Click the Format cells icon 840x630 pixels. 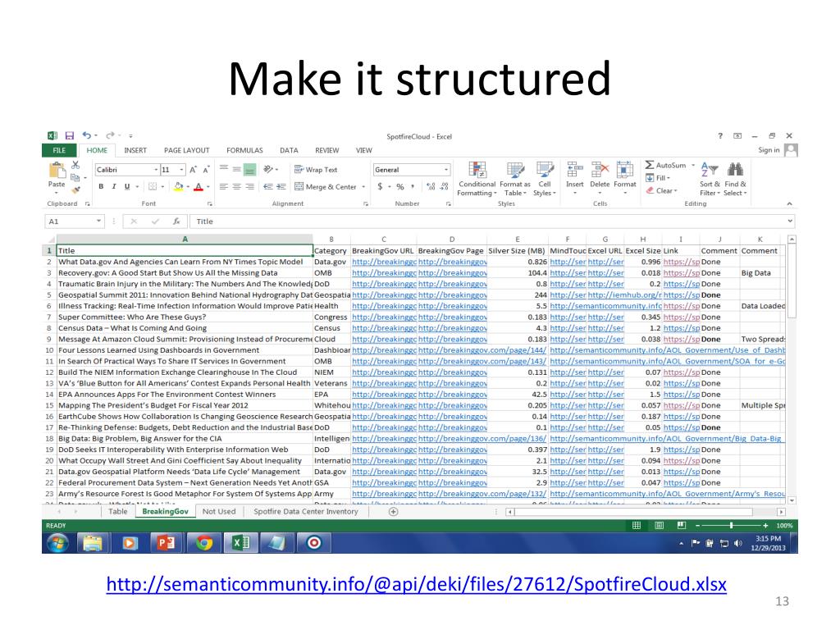pos(624,171)
